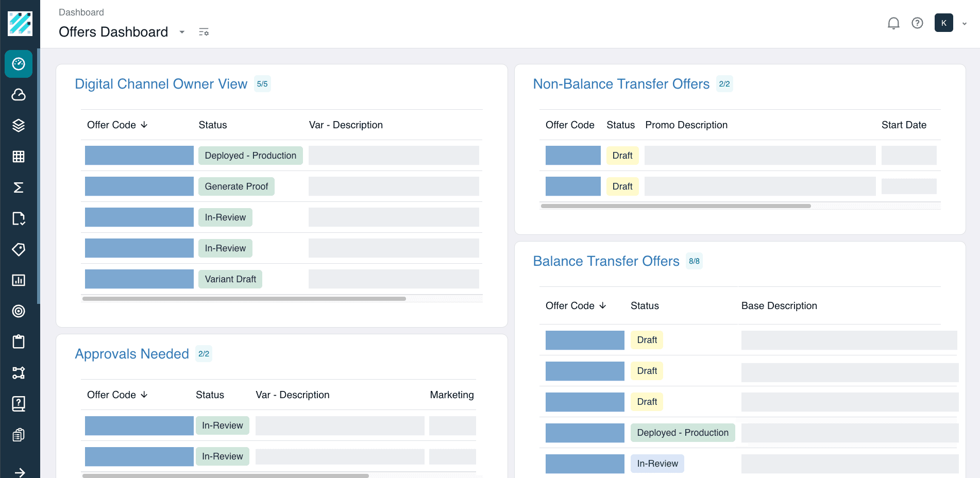The width and height of the screenshot is (980, 478).
Task: Open the dashboard gauge icon in the sidebar
Action: pyautogui.click(x=19, y=64)
